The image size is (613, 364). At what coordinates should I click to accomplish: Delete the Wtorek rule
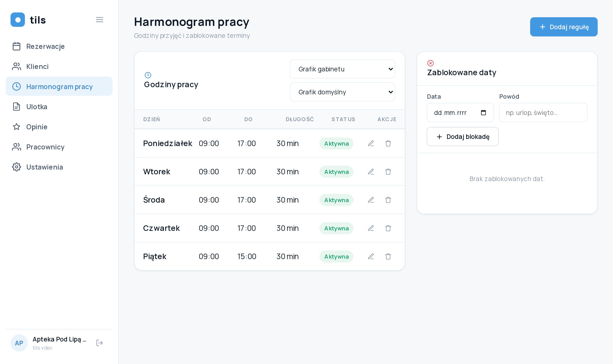(x=388, y=172)
